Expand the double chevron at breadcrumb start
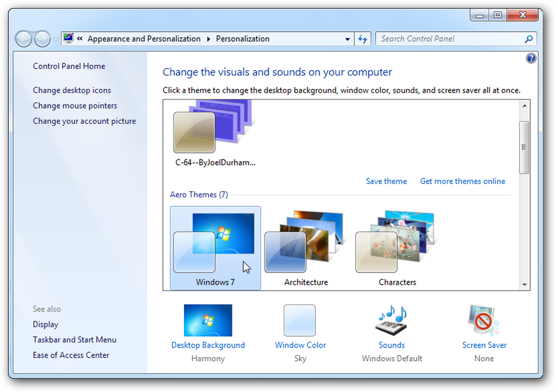The height and width of the screenshot is (392, 556). point(80,39)
